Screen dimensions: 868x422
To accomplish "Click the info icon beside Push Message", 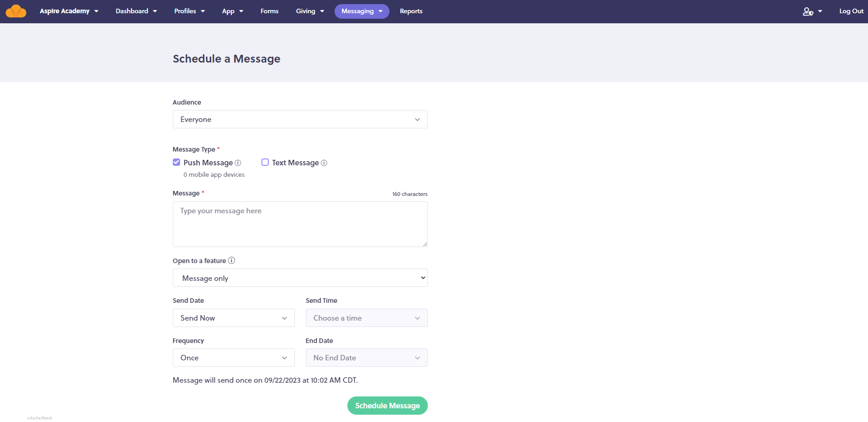I will point(238,163).
